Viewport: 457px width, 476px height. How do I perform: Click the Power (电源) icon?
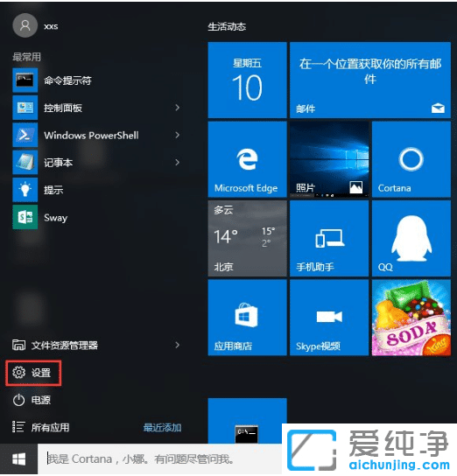(19, 400)
